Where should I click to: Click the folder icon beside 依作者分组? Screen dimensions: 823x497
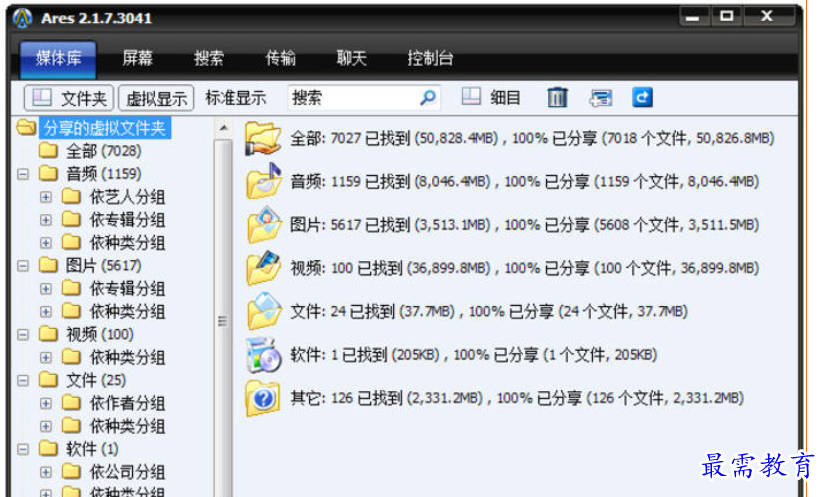[71, 403]
